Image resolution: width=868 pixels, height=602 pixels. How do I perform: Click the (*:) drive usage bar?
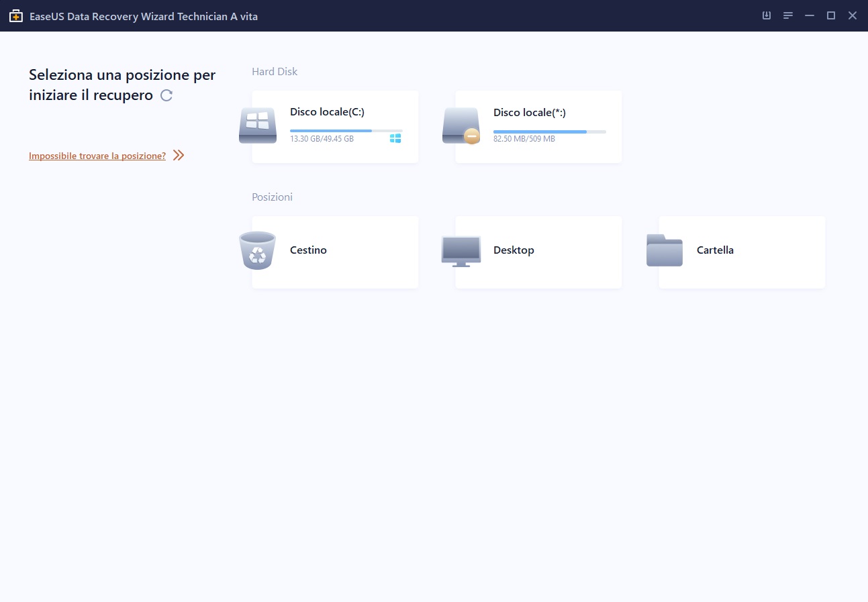pos(550,132)
